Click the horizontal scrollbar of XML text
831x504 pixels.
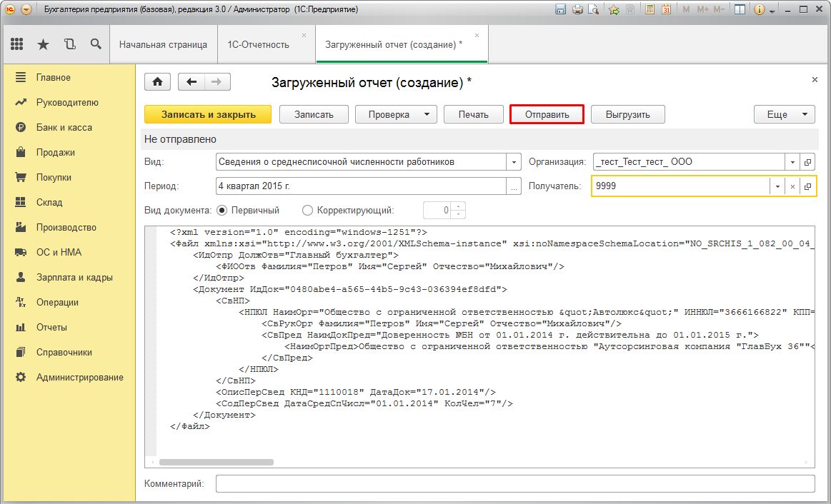[x=217, y=462]
